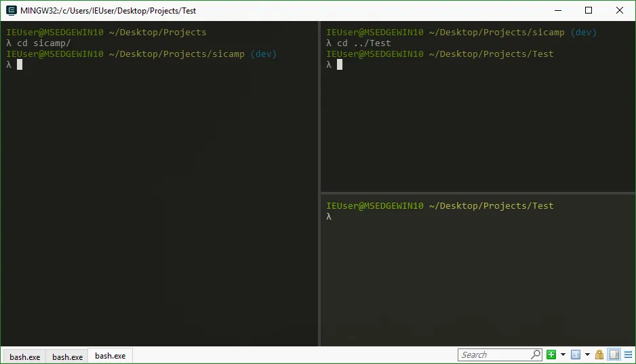Click the padlock icon in the toolbar

pos(599,355)
